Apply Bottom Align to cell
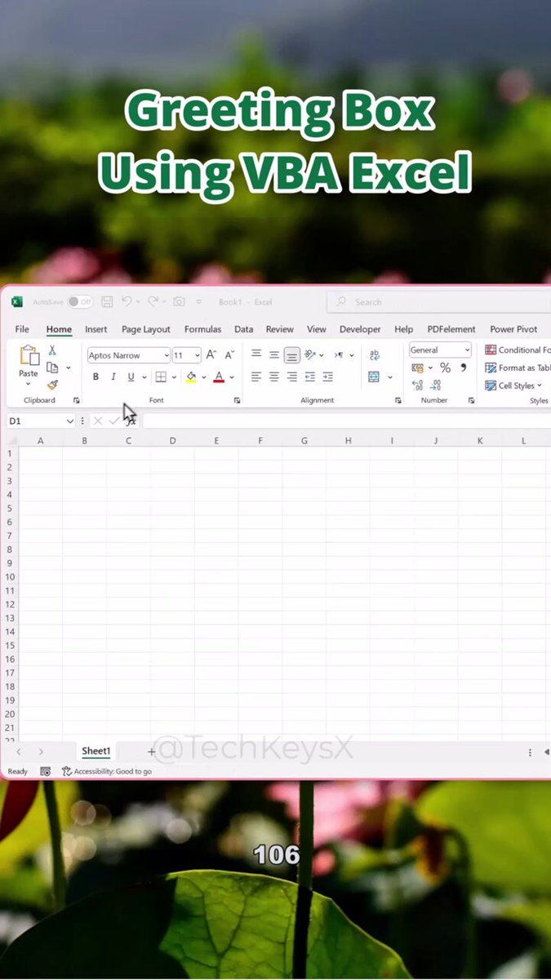551x980 pixels. tap(292, 355)
